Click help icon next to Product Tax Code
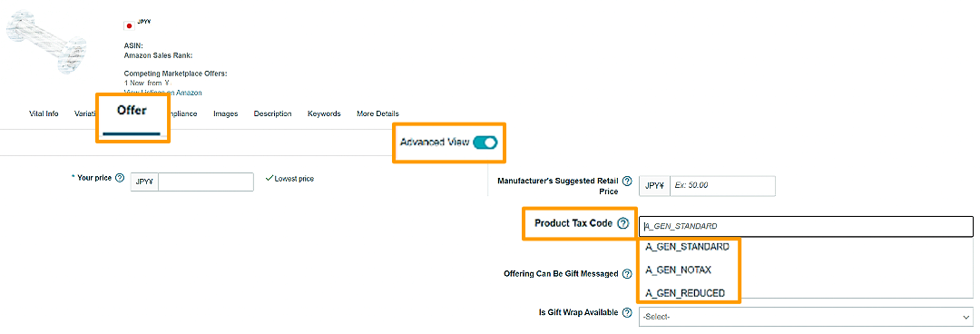 pyautogui.click(x=623, y=223)
